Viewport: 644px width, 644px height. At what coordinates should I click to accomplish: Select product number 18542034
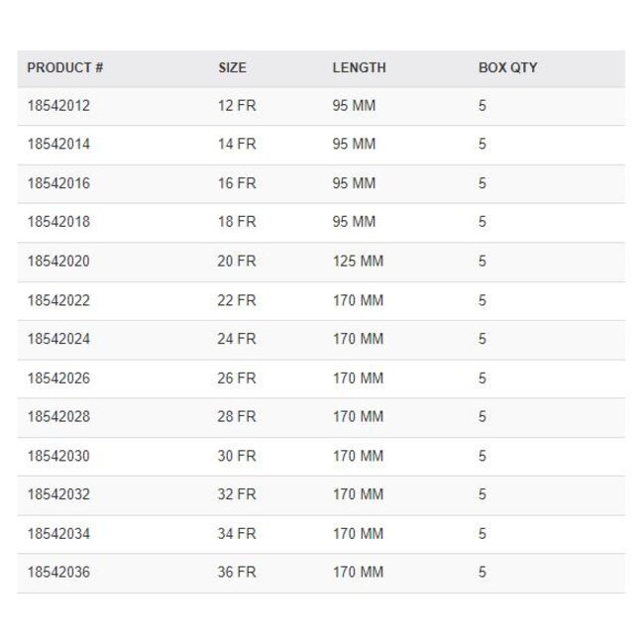click(58, 534)
